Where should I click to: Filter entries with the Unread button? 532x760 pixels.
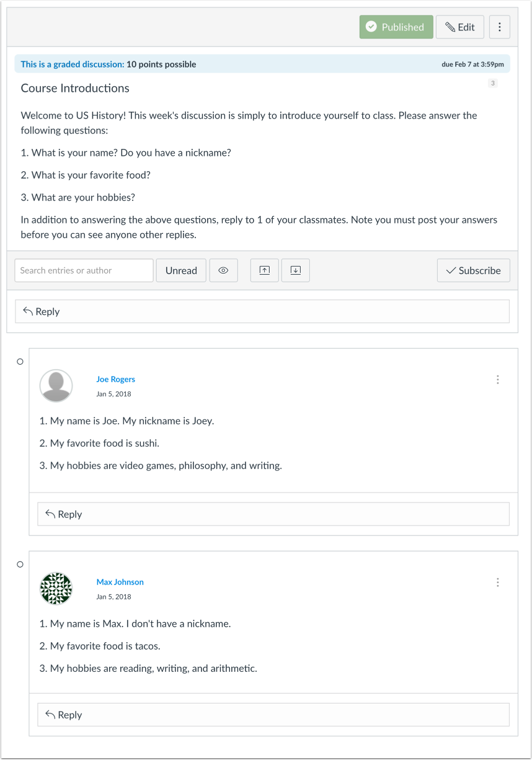[x=181, y=270]
